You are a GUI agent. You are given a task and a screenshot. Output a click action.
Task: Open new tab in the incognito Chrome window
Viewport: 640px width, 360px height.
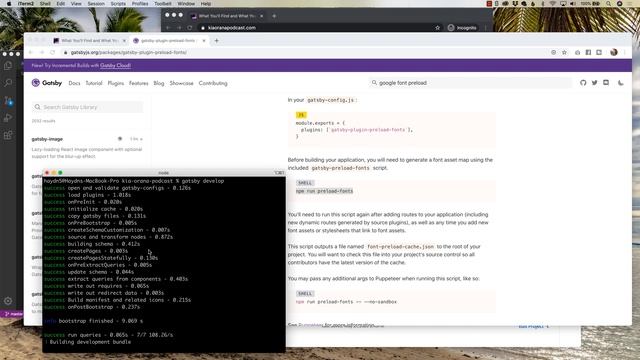point(274,16)
